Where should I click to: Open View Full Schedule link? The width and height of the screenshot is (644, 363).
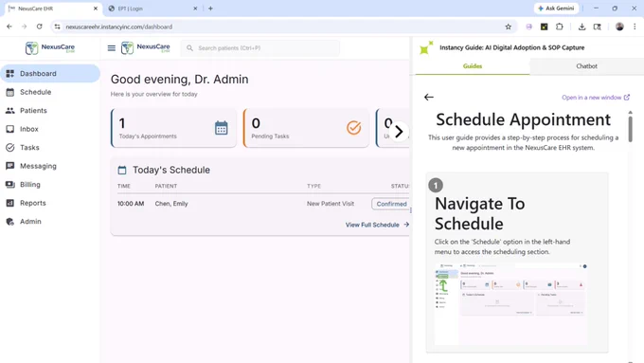tap(377, 225)
